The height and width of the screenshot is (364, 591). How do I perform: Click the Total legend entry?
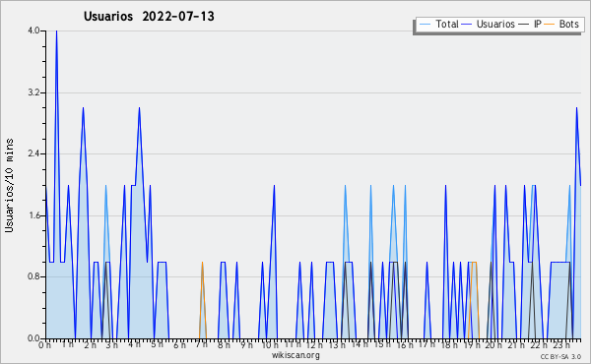point(438,24)
